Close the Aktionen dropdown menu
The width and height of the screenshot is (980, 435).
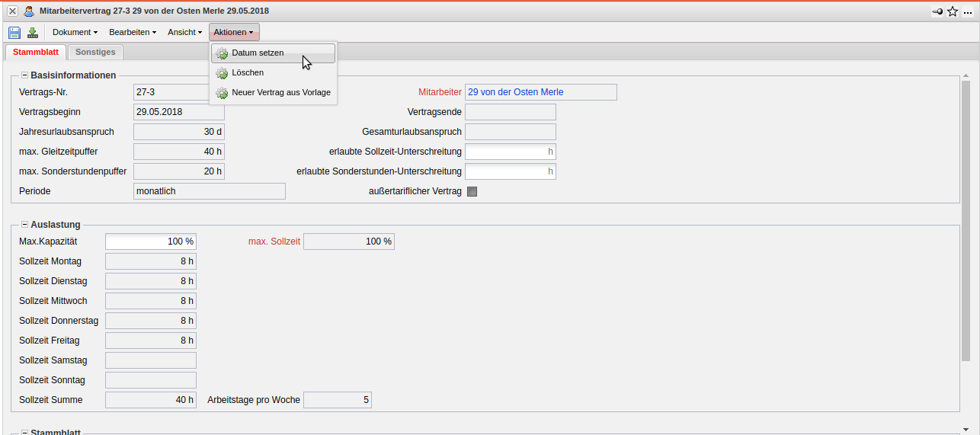pos(234,32)
